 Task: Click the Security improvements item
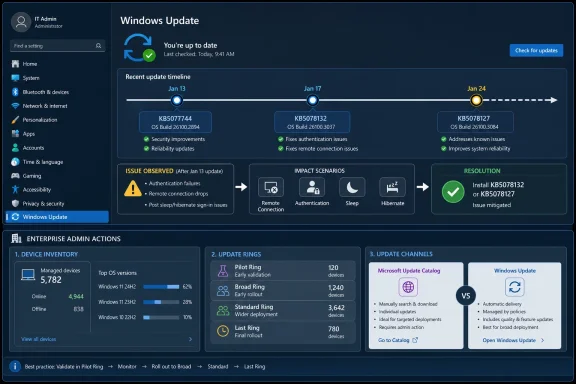point(174,139)
